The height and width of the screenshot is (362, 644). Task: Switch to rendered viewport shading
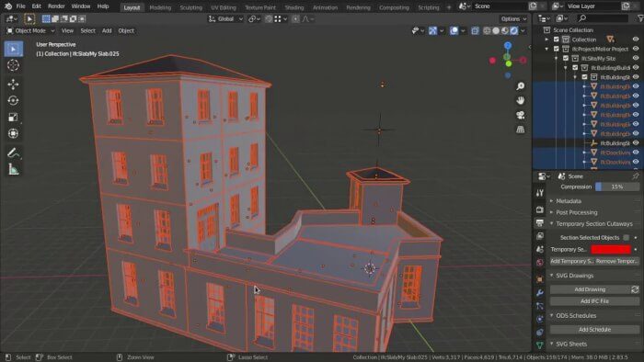pyautogui.click(x=513, y=30)
